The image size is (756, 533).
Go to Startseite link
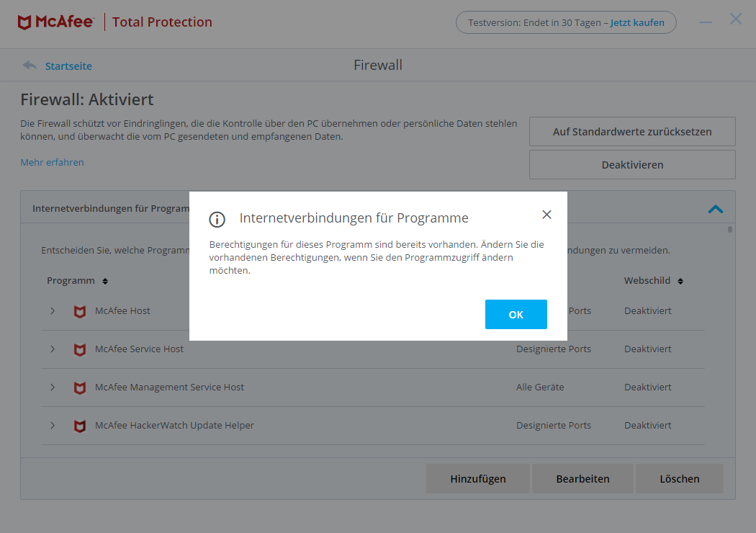click(x=68, y=66)
